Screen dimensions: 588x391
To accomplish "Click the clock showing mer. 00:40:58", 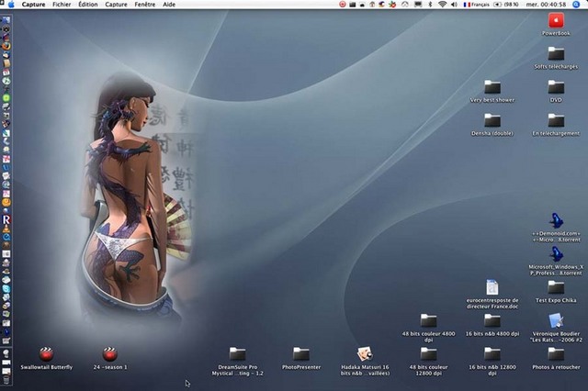I will (546, 5).
